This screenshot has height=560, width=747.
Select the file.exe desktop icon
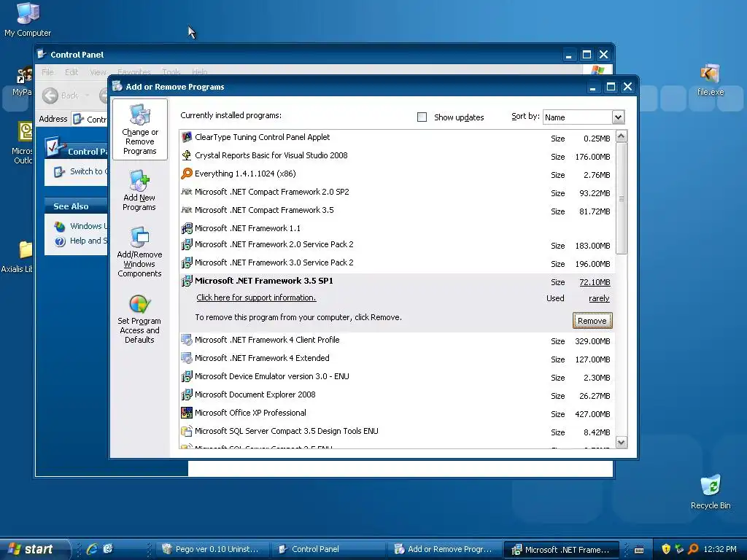(711, 79)
